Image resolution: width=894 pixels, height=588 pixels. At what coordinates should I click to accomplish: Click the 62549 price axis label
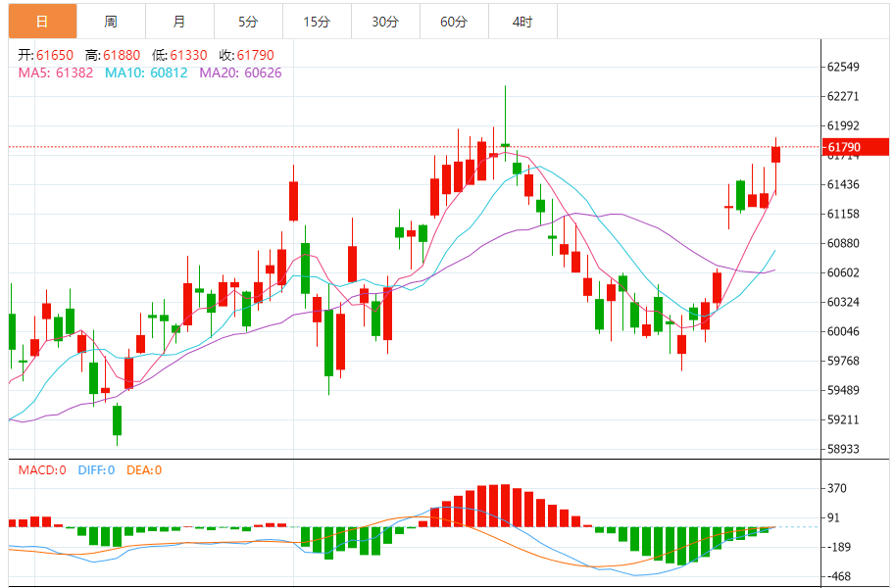pyautogui.click(x=843, y=68)
